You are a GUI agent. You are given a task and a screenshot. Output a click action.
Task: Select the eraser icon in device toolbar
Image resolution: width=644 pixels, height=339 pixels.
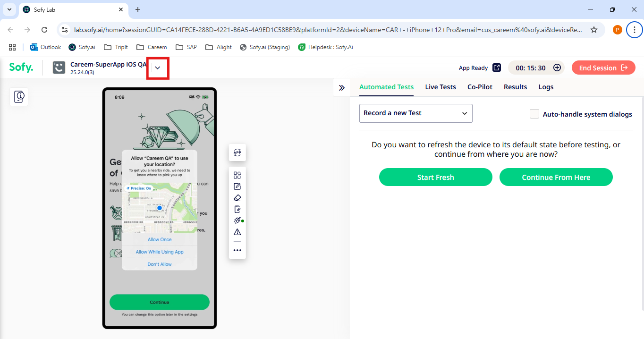tap(237, 198)
